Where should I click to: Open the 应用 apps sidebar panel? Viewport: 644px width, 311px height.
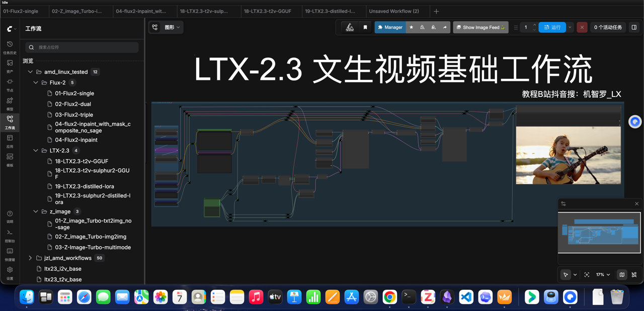point(10,141)
